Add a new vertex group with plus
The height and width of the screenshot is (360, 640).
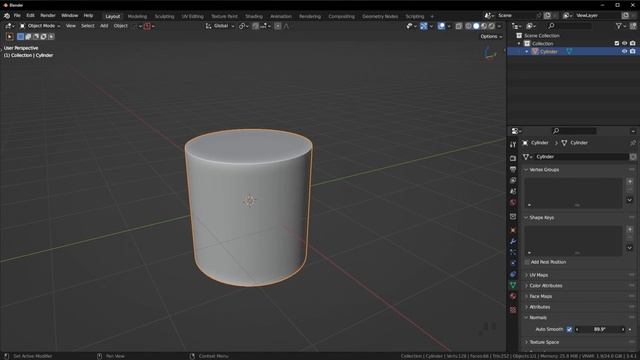[629, 182]
